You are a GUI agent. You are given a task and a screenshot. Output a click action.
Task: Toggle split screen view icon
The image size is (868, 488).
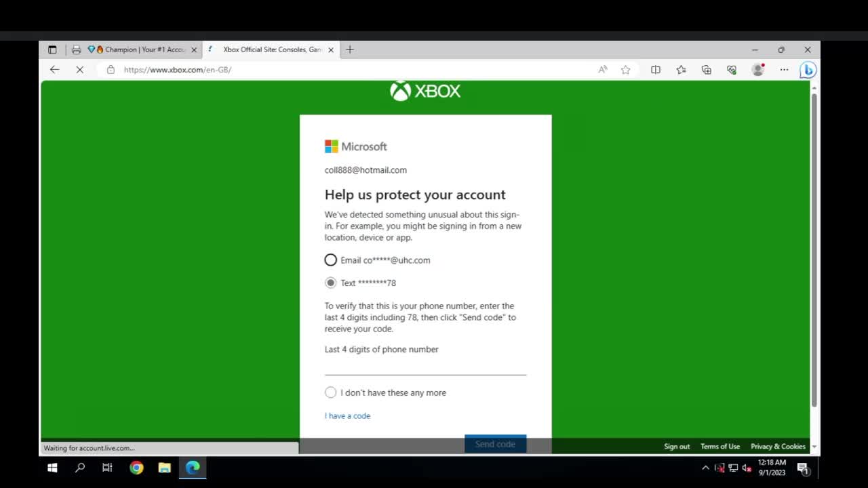coord(655,70)
